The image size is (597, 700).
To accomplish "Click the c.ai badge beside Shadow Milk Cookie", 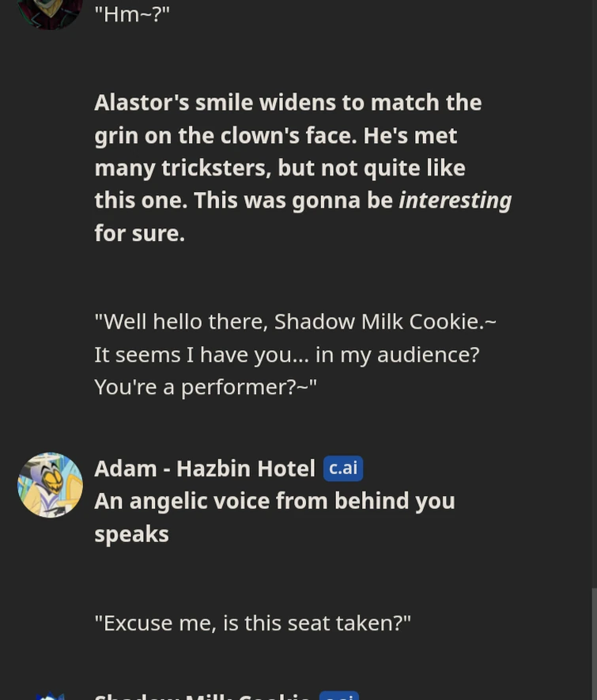I will tap(338, 695).
